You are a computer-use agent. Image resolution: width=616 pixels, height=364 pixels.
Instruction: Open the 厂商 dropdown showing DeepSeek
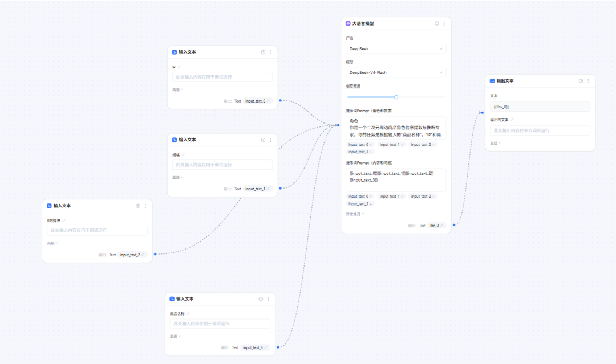point(396,48)
